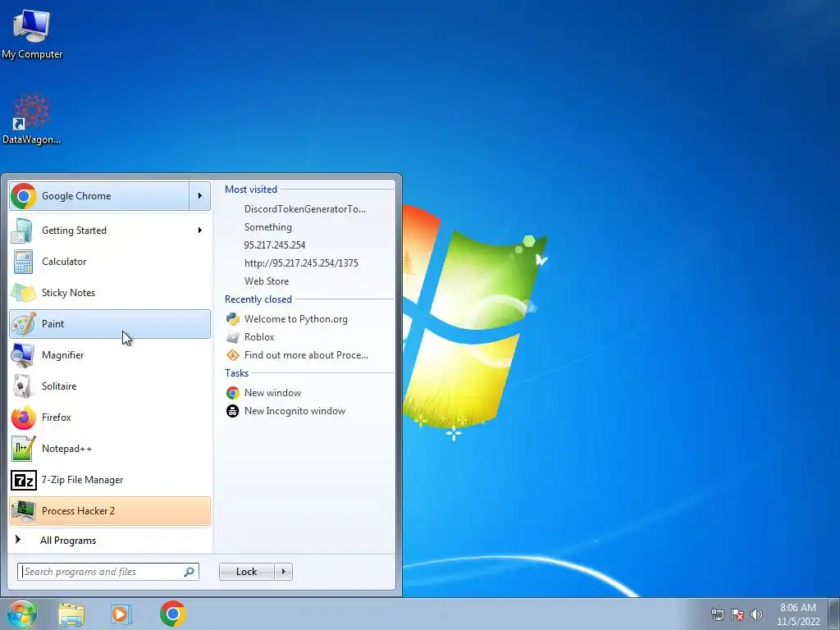The height and width of the screenshot is (630, 840).
Task: Click the volume speaker tray icon
Action: point(757,614)
